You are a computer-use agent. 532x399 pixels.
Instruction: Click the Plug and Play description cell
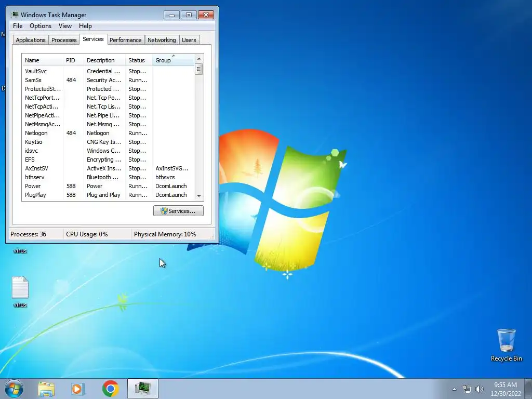click(103, 195)
